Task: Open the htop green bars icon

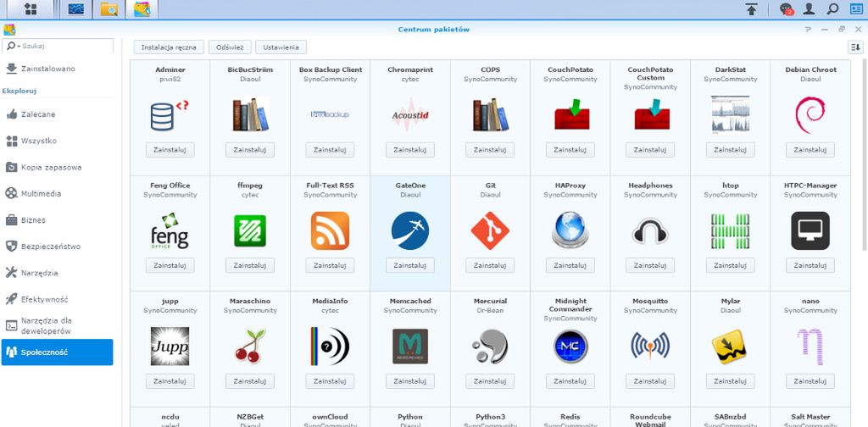Action: (x=730, y=230)
